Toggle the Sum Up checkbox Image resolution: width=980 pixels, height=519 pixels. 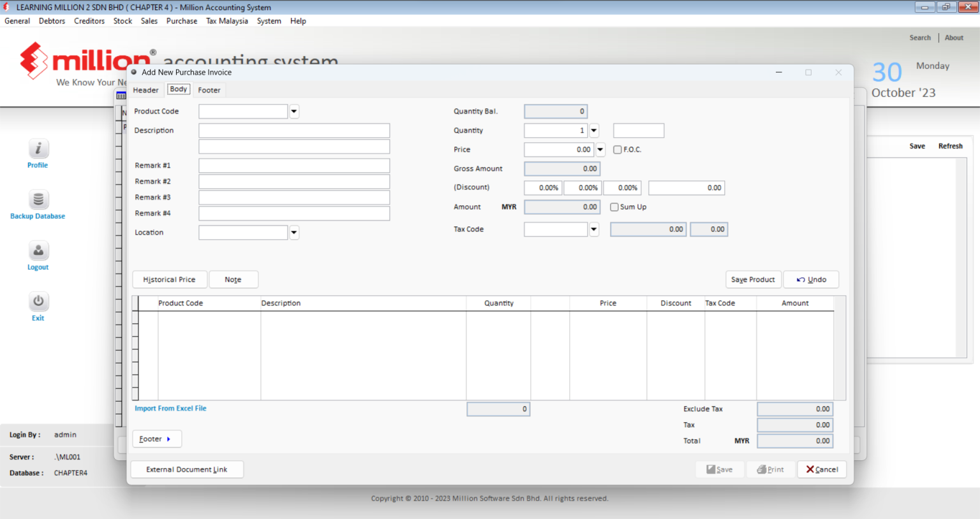coord(614,207)
